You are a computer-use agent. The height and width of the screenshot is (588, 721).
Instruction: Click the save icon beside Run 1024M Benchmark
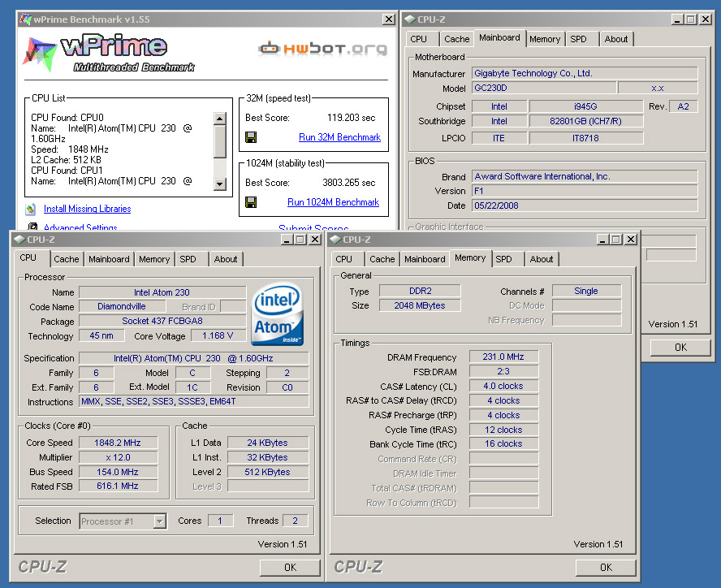pos(251,202)
